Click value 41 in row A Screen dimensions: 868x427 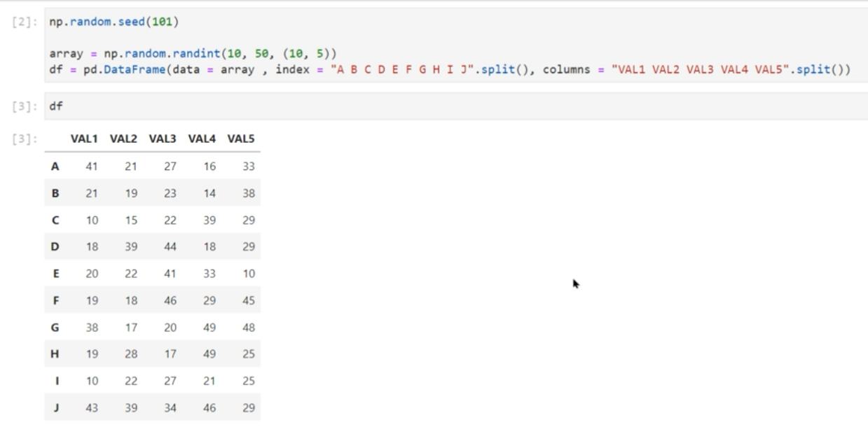[90, 166]
